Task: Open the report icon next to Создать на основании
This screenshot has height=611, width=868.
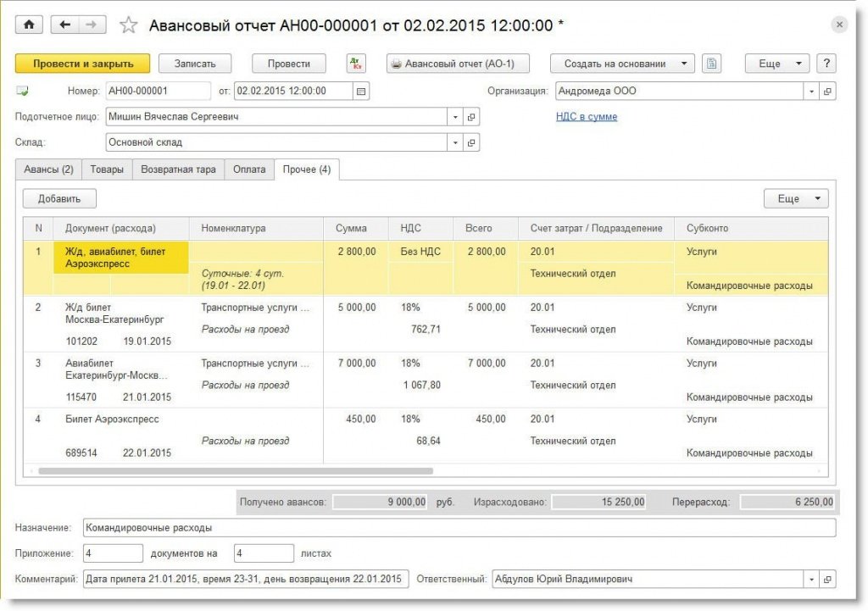Action: [x=711, y=64]
